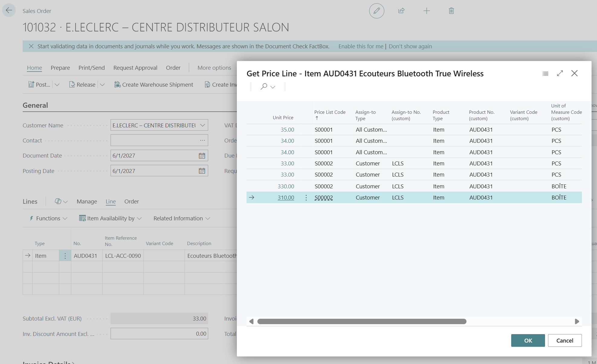Screen dimensions: 597x364
Task: Click the General section heading
Action: [35, 105]
